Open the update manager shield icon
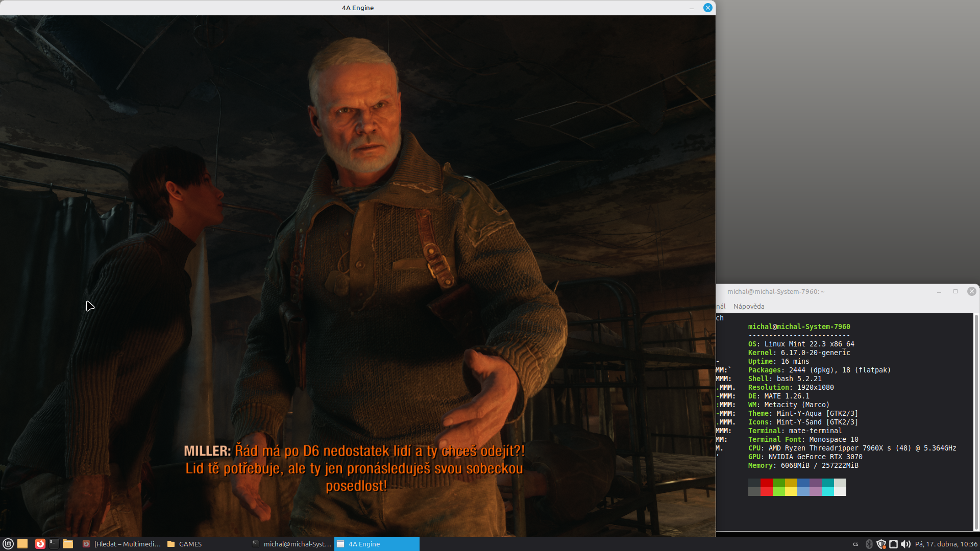 coord(881,544)
